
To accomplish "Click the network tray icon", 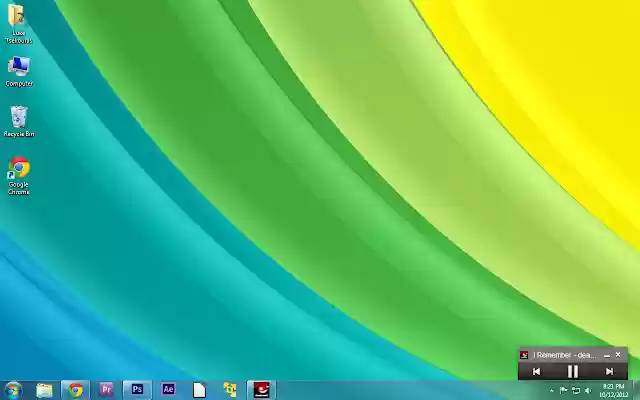I will [x=576, y=391].
